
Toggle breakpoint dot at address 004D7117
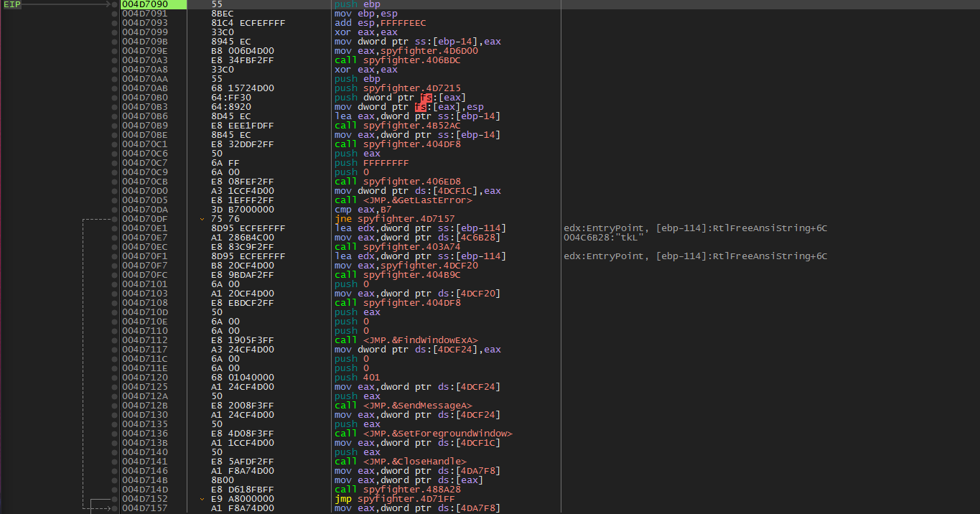pyautogui.click(x=115, y=350)
